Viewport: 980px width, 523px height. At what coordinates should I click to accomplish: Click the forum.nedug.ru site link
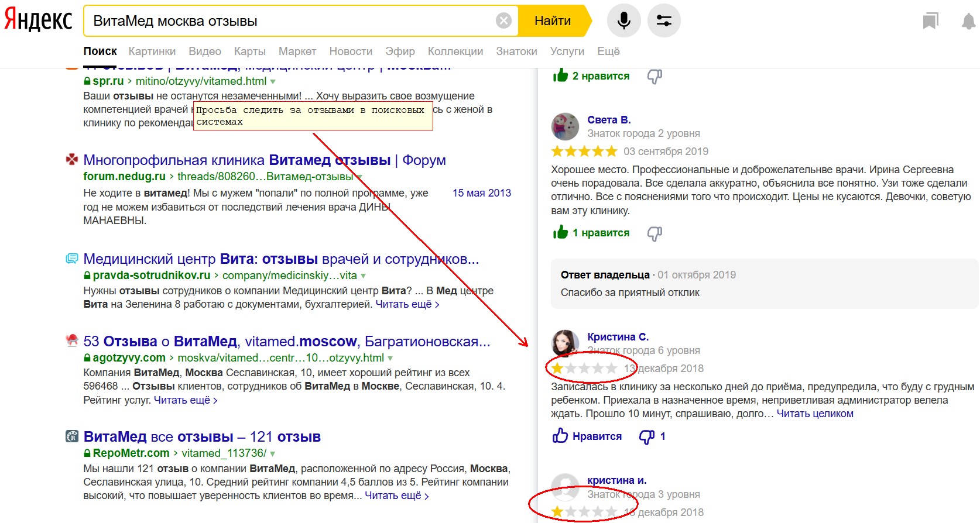[x=125, y=176]
